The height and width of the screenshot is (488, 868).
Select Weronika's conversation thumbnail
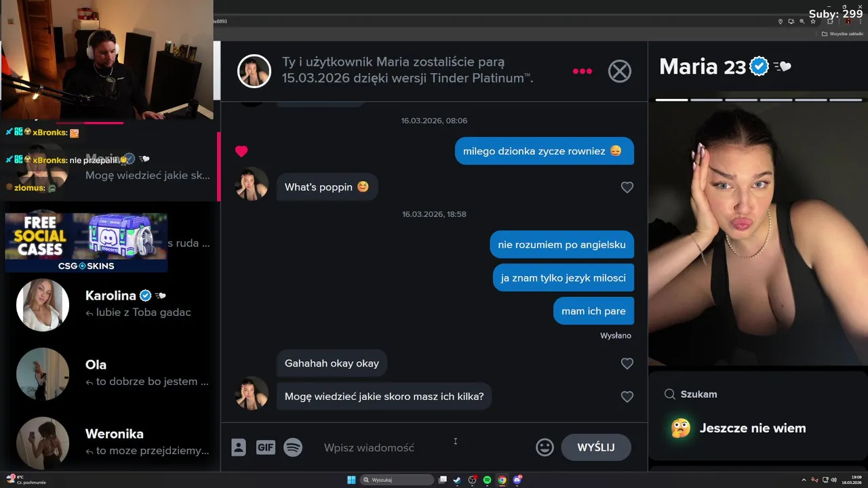[x=43, y=442]
